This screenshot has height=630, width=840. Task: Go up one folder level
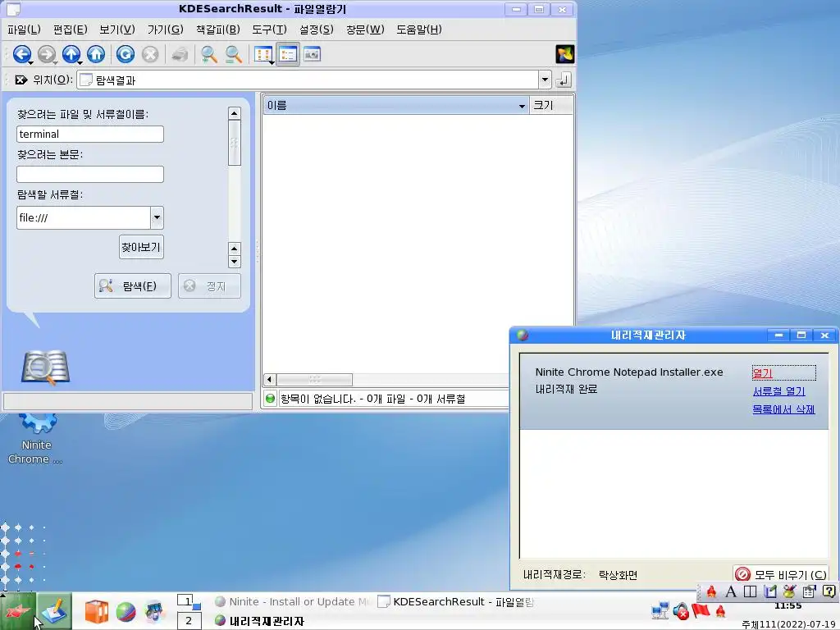71,54
